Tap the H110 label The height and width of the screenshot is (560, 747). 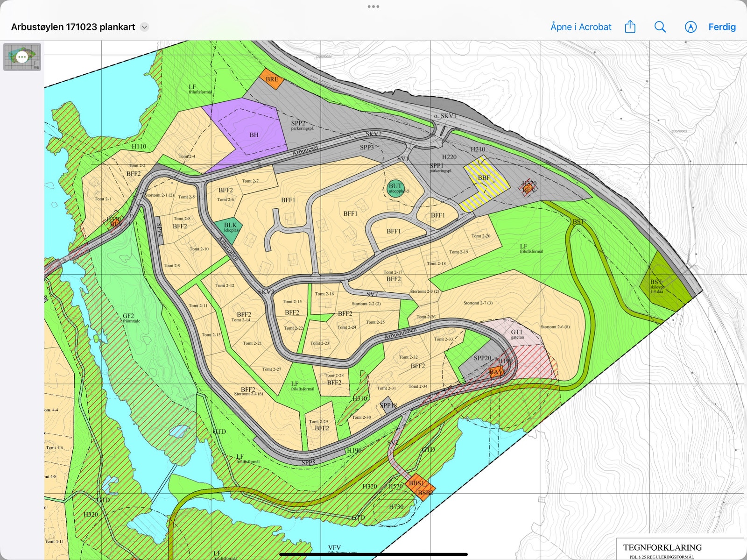tap(139, 146)
